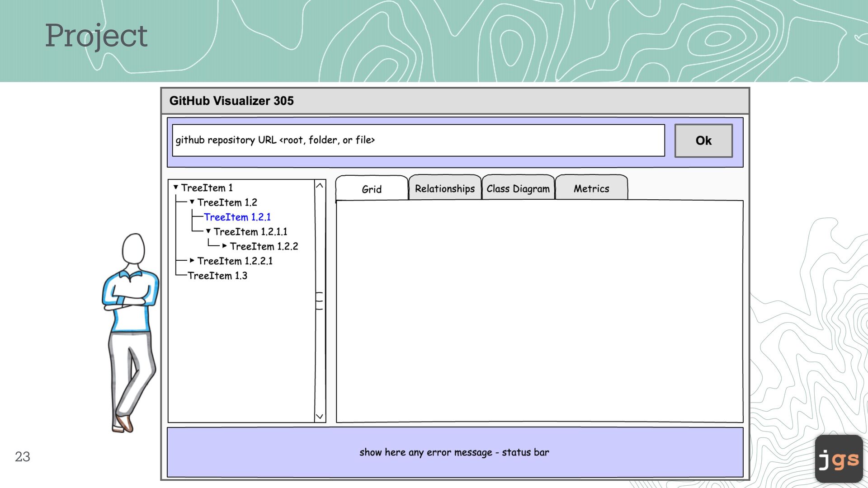This screenshot has width=868, height=488.
Task: Collapse TreeItem 1 with its triangle
Action: pyautogui.click(x=176, y=187)
